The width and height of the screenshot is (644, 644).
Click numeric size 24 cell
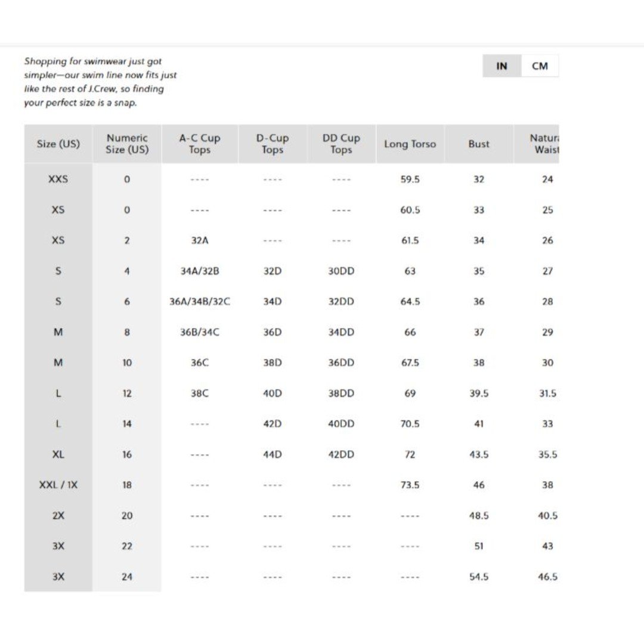[127, 577]
